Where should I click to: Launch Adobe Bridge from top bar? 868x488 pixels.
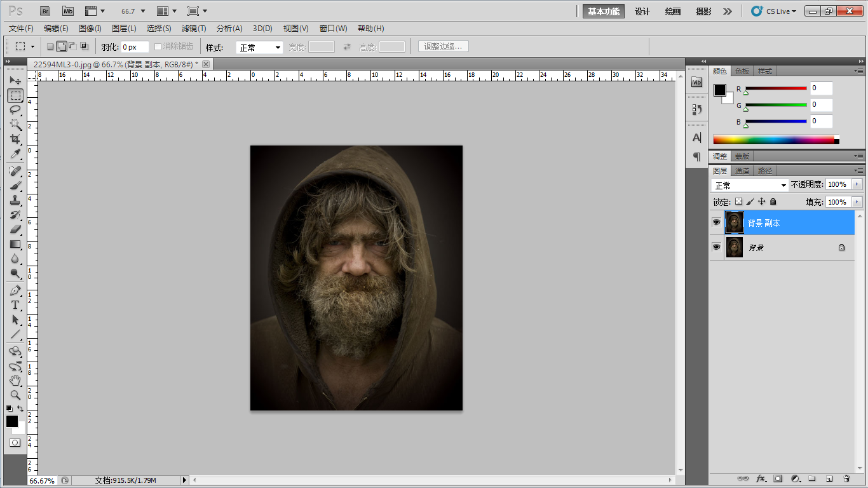click(45, 11)
